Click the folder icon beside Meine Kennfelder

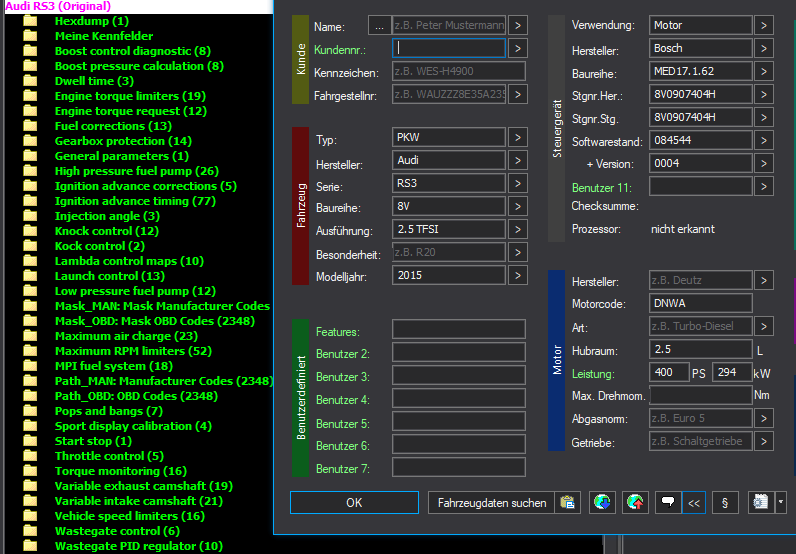coord(30,36)
